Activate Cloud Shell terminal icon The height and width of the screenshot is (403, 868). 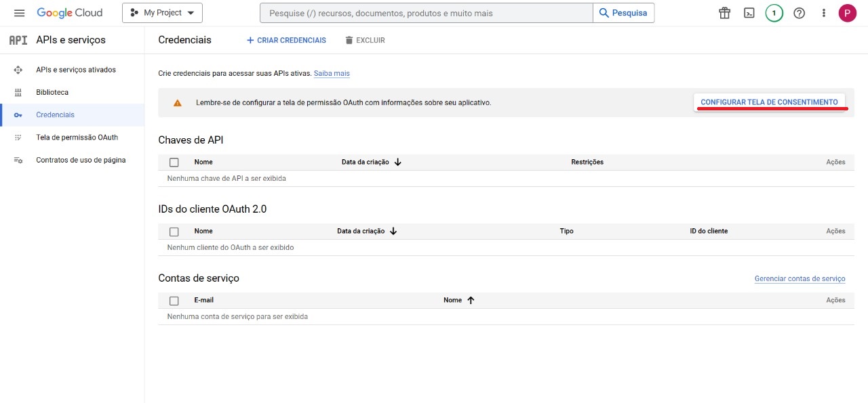tap(749, 13)
